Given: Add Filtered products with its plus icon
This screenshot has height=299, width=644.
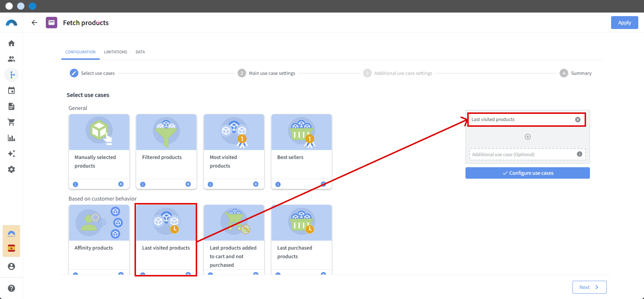Looking at the screenshot, I should [x=188, y=184].
